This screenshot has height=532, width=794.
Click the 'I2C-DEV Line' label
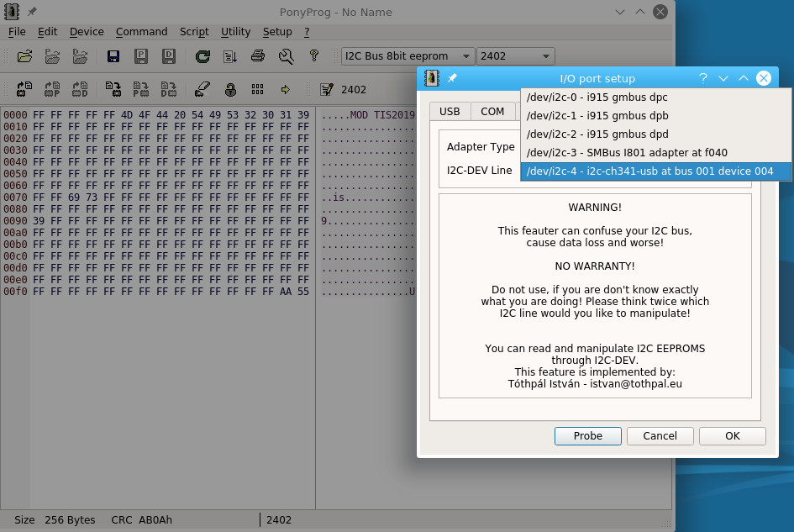point(479,171)
